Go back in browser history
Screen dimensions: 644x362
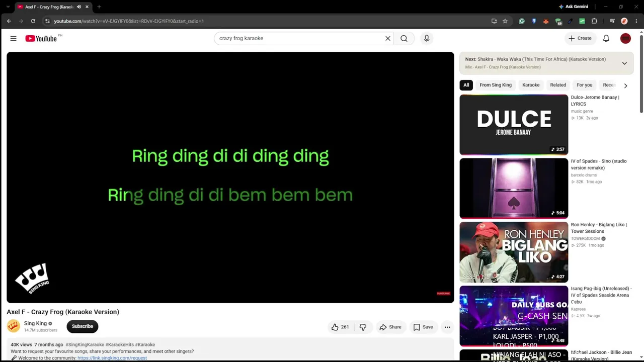(9, 21)
